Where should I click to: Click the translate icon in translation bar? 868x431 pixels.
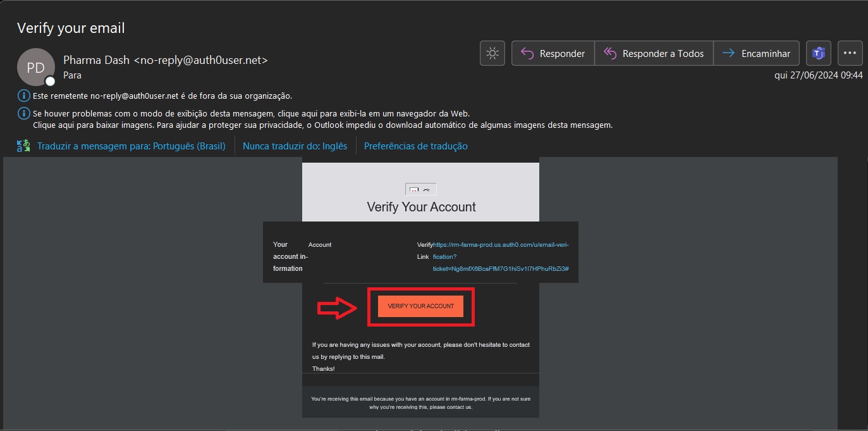[23, 146]
